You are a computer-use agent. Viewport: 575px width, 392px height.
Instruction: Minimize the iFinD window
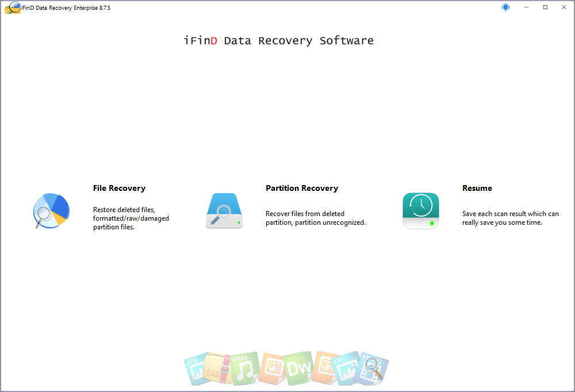pos(526,7)
